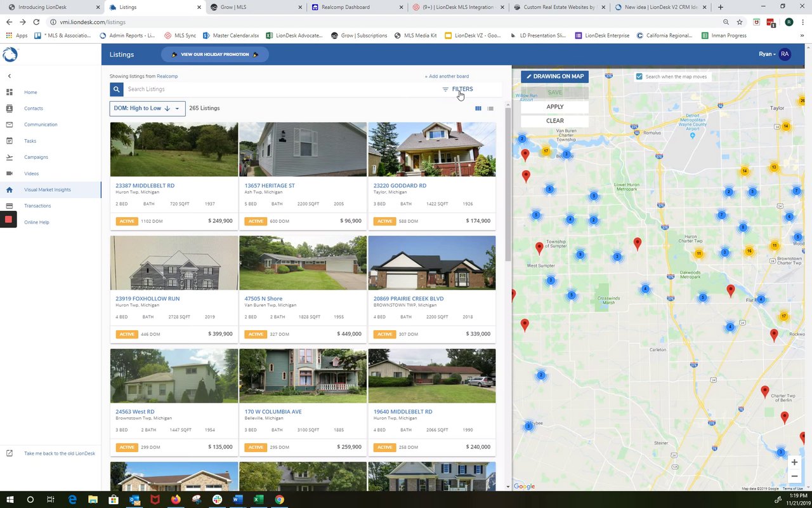The image size is (812, 508).
Task: Open the 23220 Goddard Rd listing photo
Action: click(432, 149)
